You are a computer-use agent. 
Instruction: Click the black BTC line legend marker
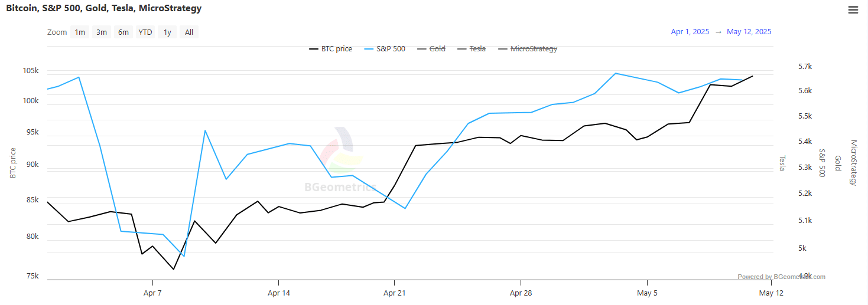click(314, 49)
